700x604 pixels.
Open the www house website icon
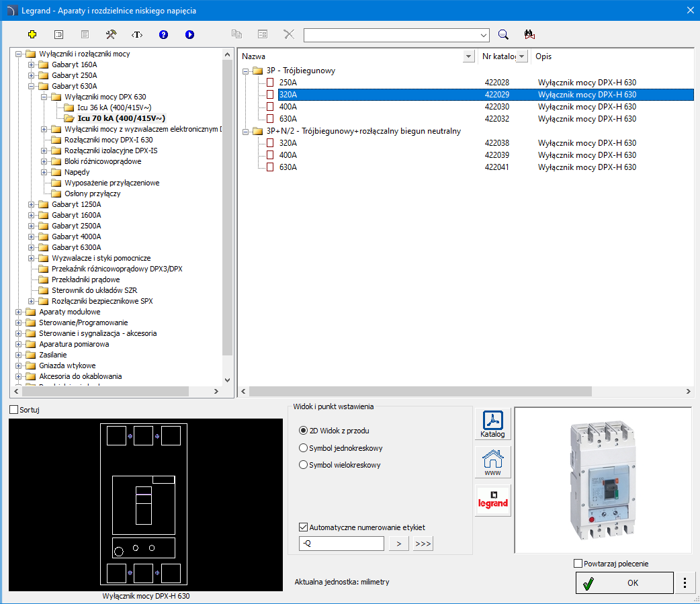(492, 462)
